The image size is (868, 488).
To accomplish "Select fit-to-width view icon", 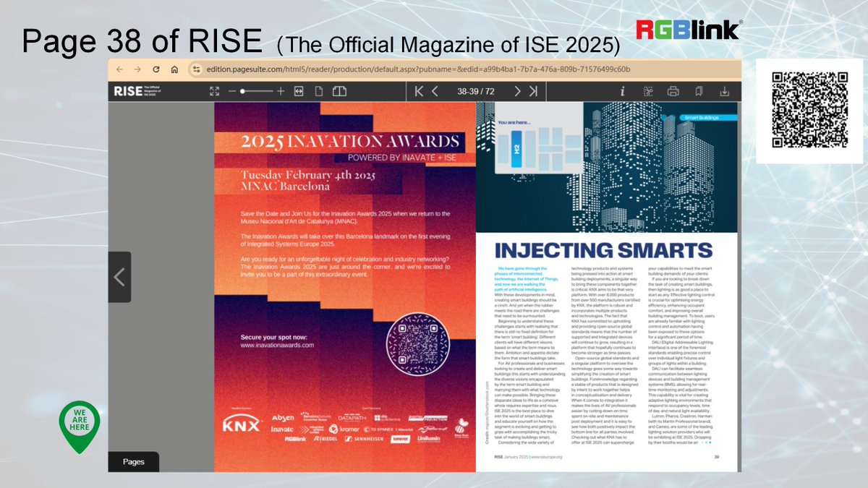I will pyautogui.click(x=298, y=91).
